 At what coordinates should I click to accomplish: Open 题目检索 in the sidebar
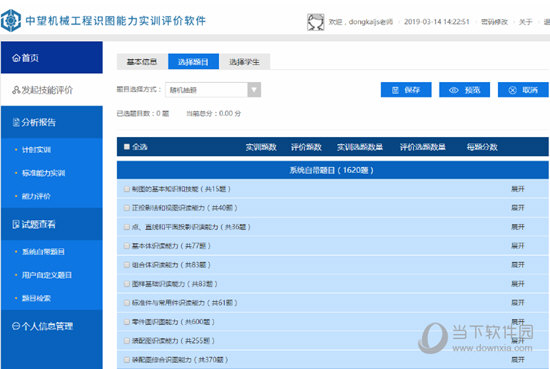coord(36,298)
